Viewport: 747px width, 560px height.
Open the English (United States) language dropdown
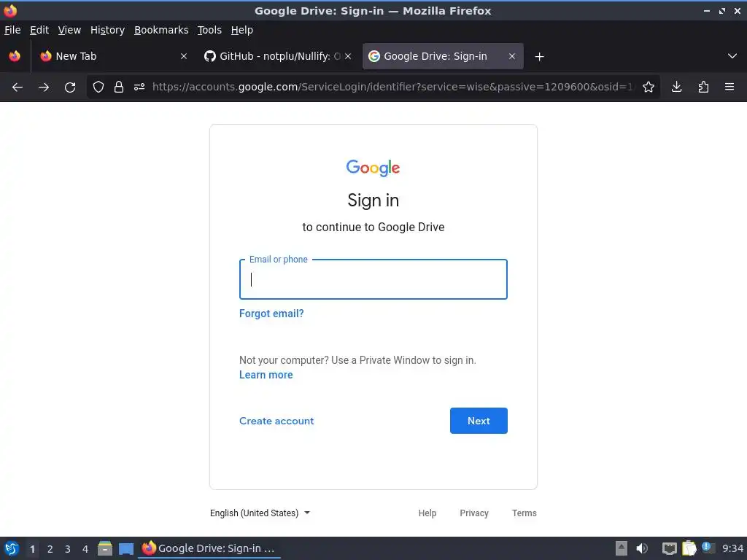260,513
